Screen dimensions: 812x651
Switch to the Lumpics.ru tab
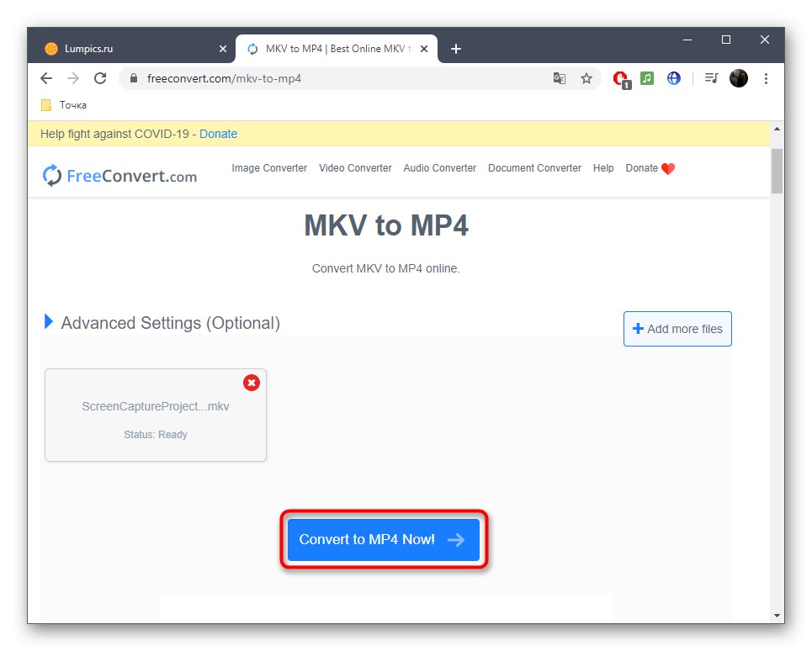pos(135,48)
